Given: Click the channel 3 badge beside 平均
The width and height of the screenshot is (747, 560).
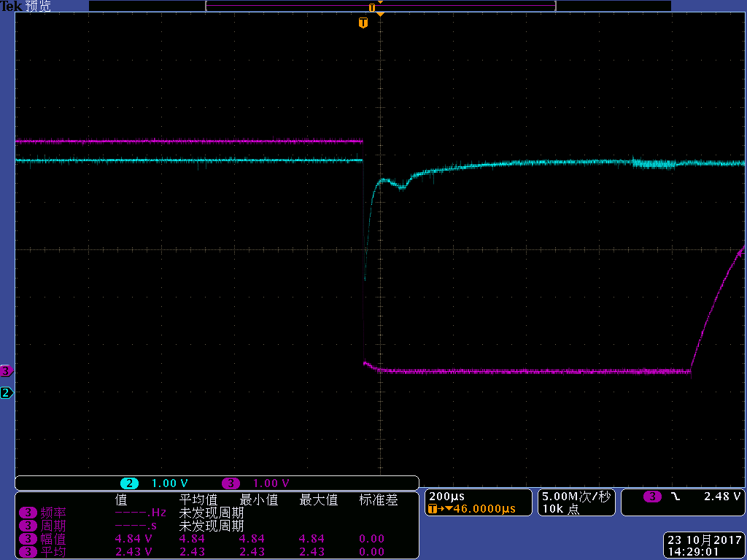Looking at the screenshot, I should click(28, 551).
